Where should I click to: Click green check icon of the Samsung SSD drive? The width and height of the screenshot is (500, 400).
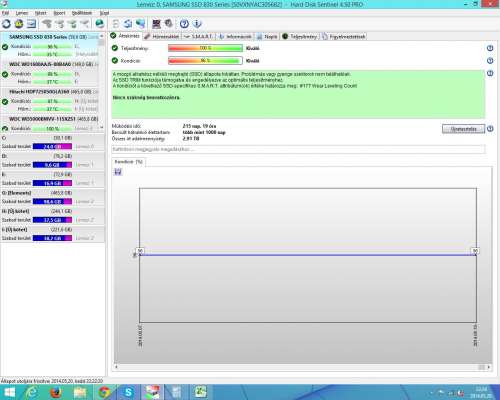click(5, 47)
